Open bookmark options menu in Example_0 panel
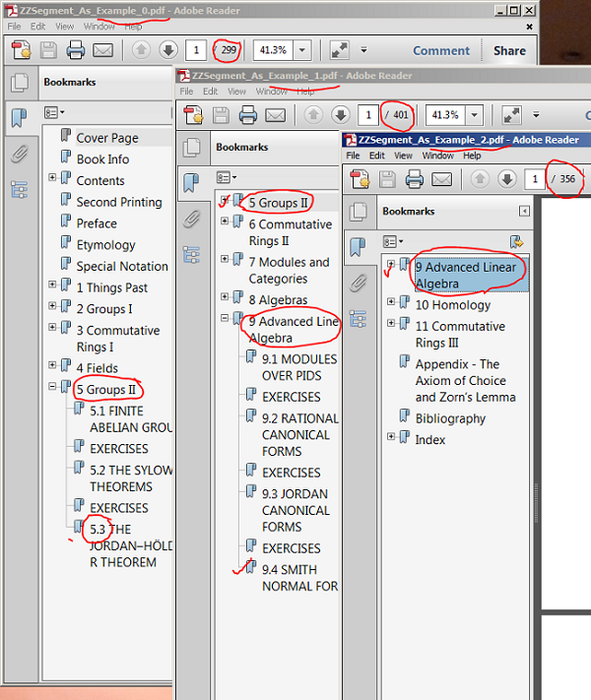591x700 pixels. tap(54, 112)
